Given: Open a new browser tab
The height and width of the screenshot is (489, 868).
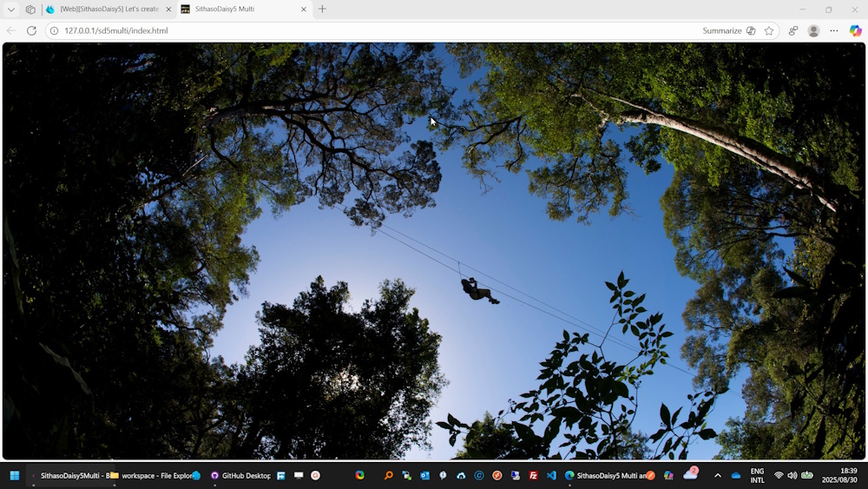Looking at the screenshot, I should 322,9.
